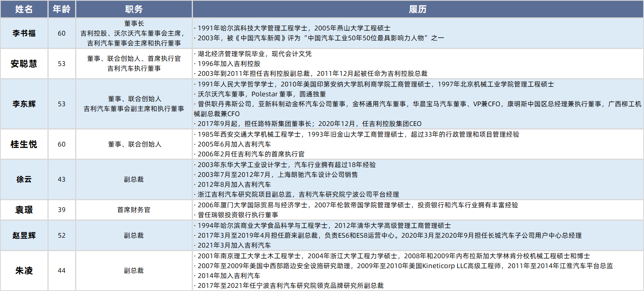
Task: Click the name cell 李东辉
Action: click(x=24, y=104)
